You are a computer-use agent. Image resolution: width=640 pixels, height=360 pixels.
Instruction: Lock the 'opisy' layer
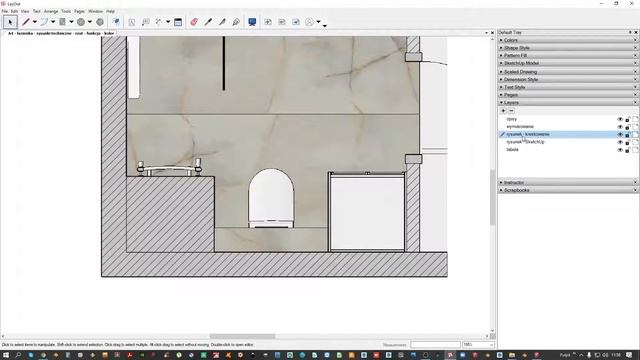[628, 119]
